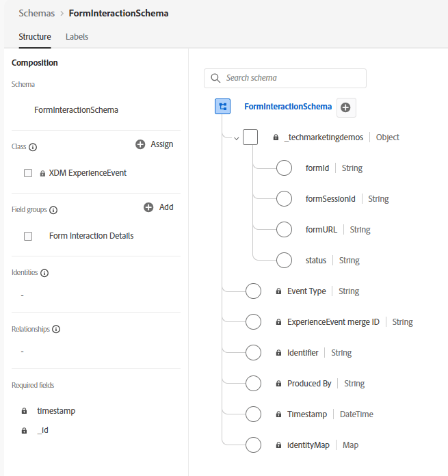Click the ExperienceEvent merge ID name

333,322
